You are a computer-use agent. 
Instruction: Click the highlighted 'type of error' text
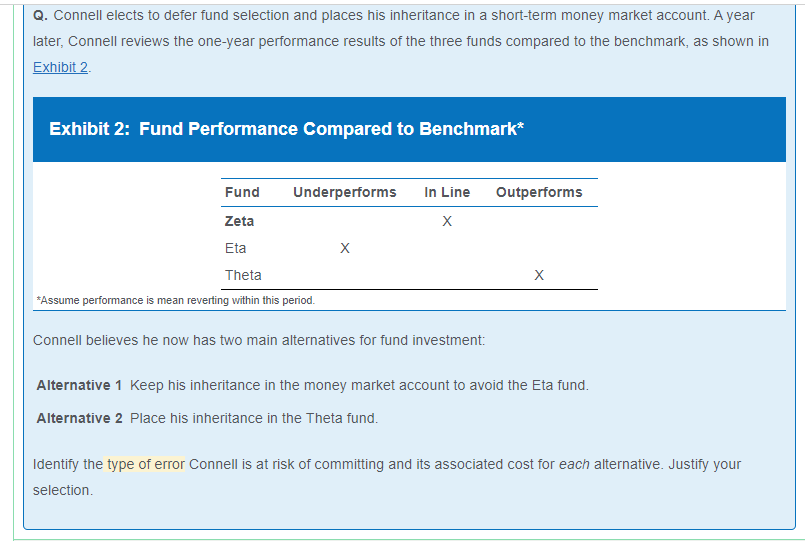[x=144, y=464]
